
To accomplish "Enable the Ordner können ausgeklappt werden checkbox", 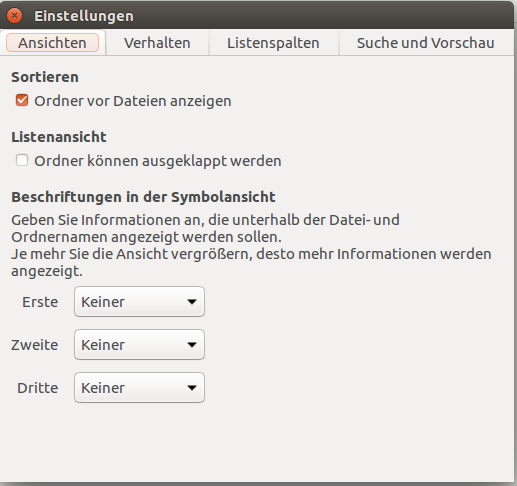I will pos(22,160).
